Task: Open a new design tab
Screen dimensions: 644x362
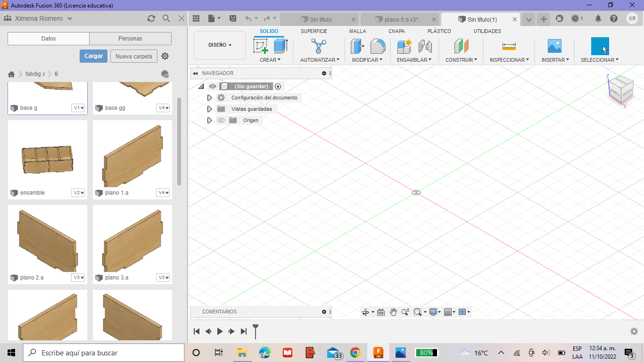Action: point(544,19)
